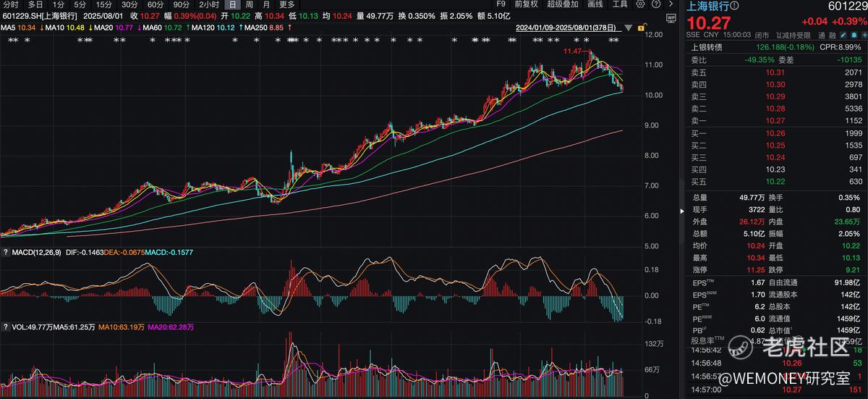Click the WP icon below toolbar
Image resolution: width=868 pixels, height=399 pixels.
point(671,19)
